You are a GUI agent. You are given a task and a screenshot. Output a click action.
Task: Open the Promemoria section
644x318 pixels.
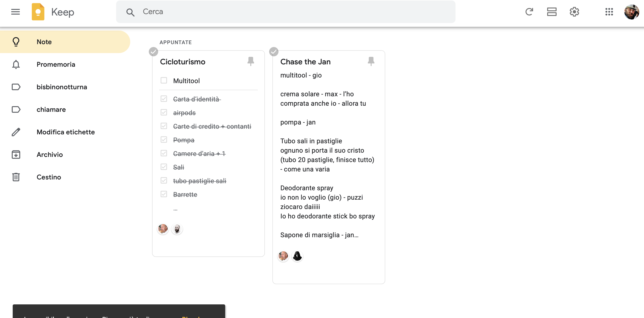(56, 64)
